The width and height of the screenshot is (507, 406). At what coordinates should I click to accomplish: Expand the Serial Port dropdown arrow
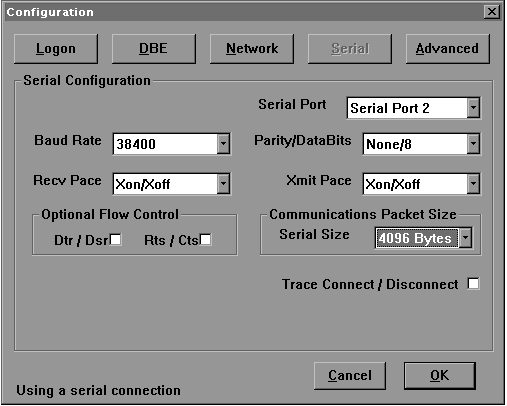tap(473, 108)
